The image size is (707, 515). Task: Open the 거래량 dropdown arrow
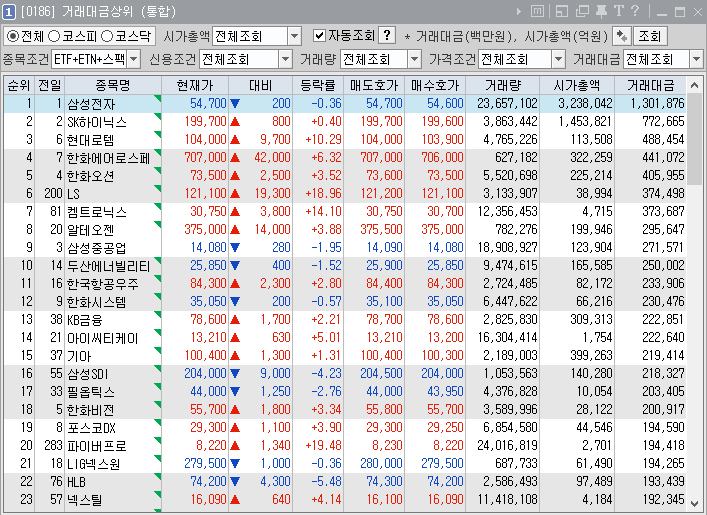coord(414,59)
